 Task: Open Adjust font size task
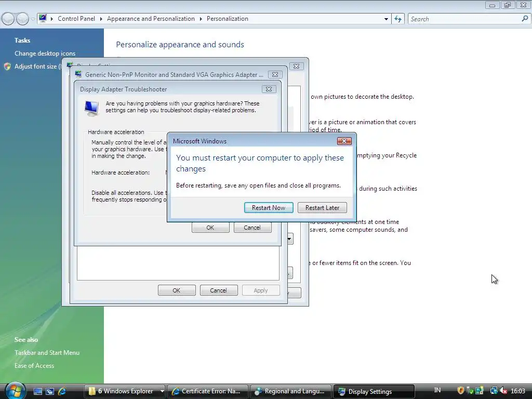point(37,66)
